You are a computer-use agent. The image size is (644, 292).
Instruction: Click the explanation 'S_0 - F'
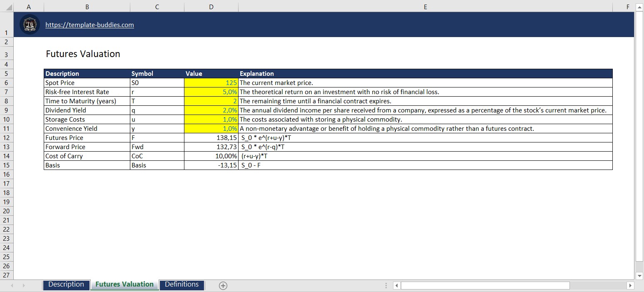point(251,165)
